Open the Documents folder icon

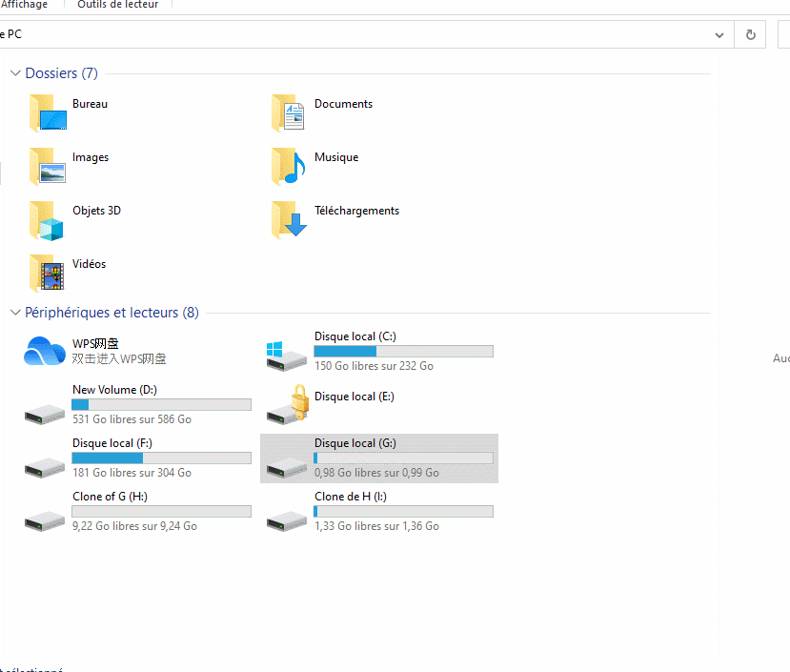tap(289, 113)
